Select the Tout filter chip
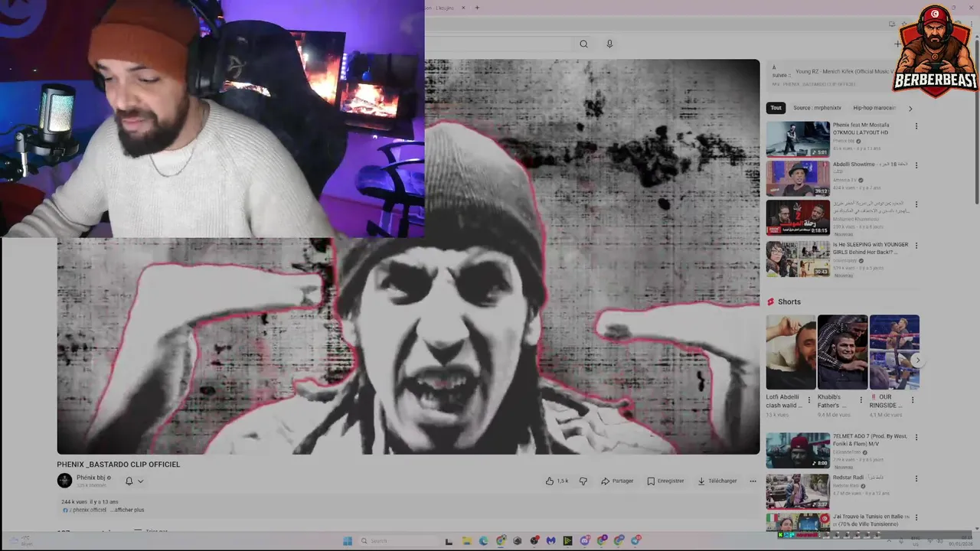 click(x=776, y=108)
